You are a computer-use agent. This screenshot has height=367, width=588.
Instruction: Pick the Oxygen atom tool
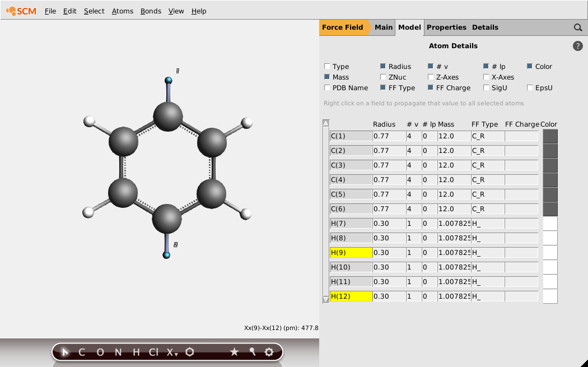coord(99,352)
